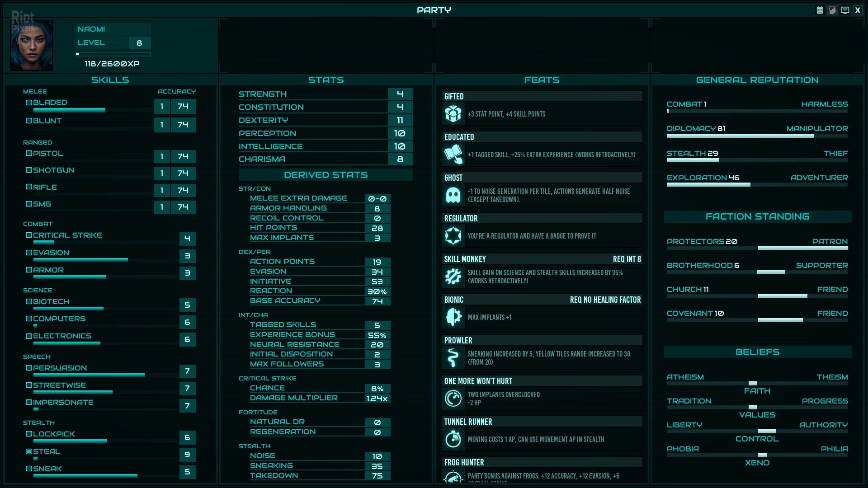Open the character head icon in title bar
This screenshot has width=868, height=488.
832,9
